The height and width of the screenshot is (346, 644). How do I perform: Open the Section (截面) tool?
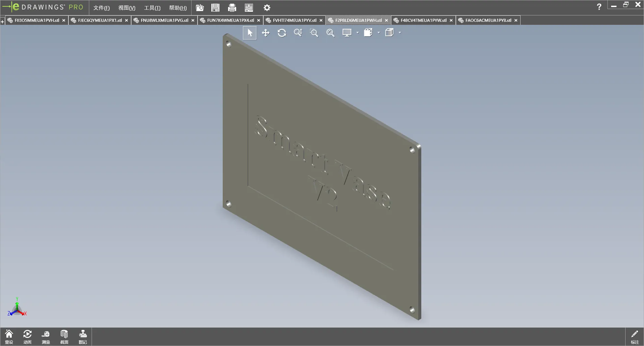click(x=64, y=337)
